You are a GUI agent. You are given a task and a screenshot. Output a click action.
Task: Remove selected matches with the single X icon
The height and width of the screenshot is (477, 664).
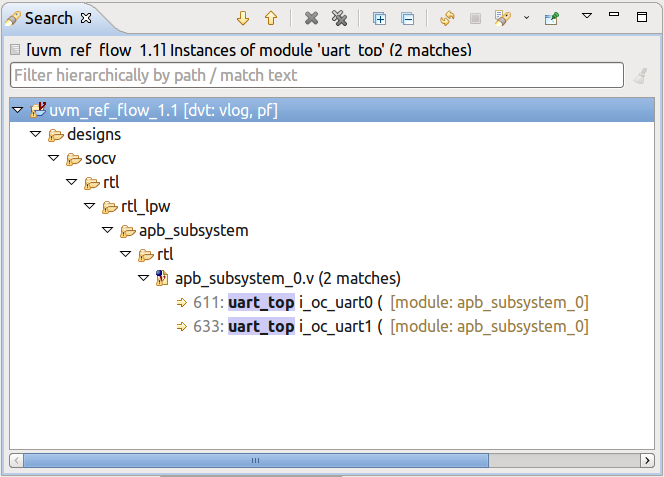pos(311,18)
